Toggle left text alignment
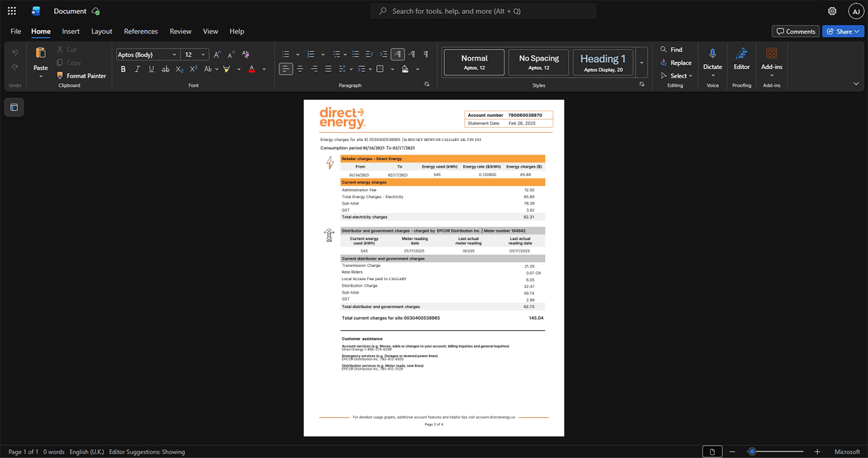 (x=286, y=69)
